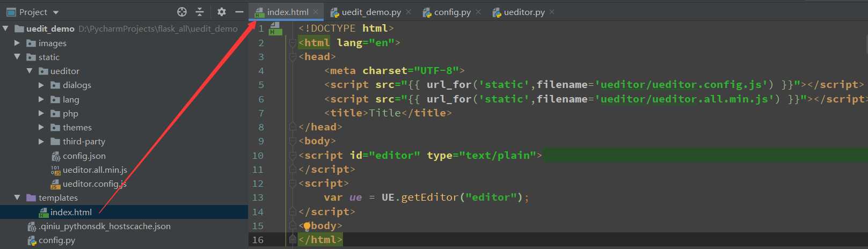Fold the body block at line 9

[293, 141]
